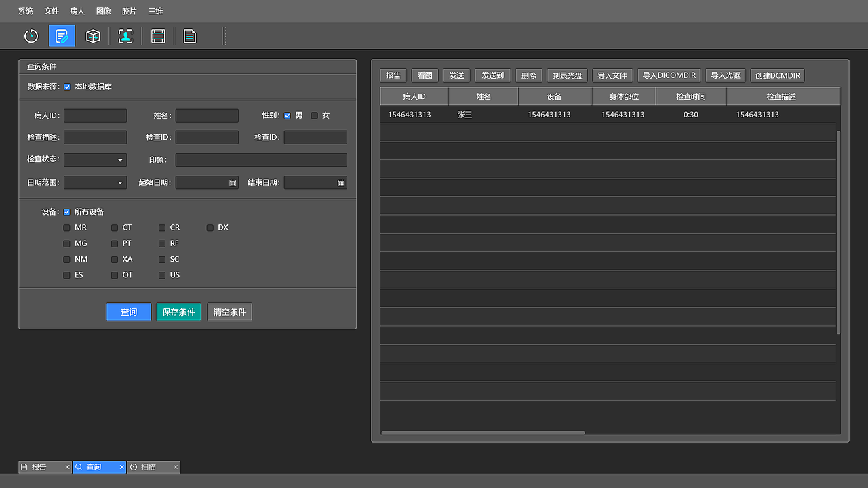Enable the DX device checkbox
The image size is (868, 488).
[210, 228]
